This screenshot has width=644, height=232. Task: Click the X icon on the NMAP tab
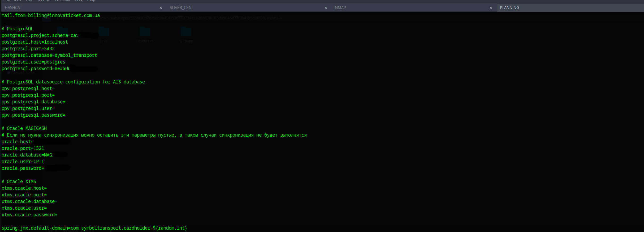[x=491, y=8]
